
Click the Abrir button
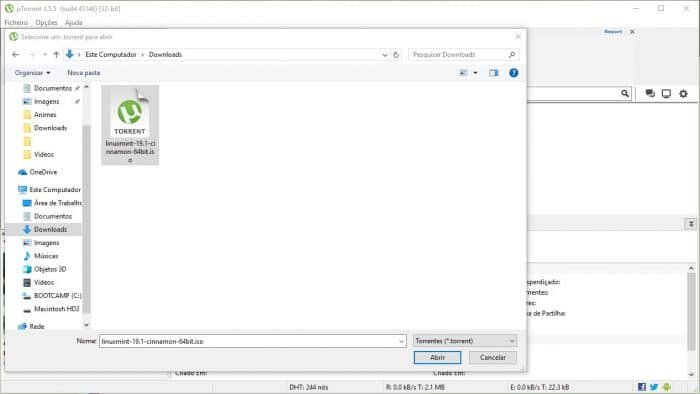(438, 357)
